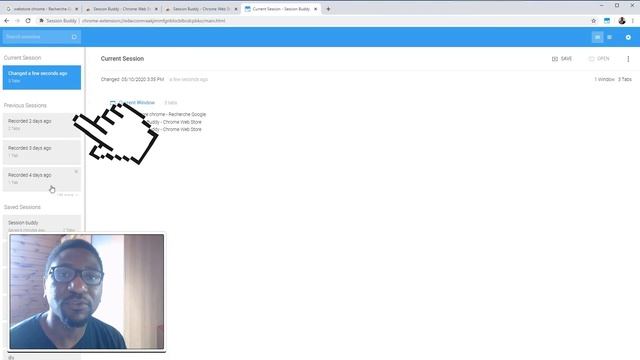Viewport: 640px width, 360px height.
Task: Click the browser address bar URL
Action: (x=153, y=20)
